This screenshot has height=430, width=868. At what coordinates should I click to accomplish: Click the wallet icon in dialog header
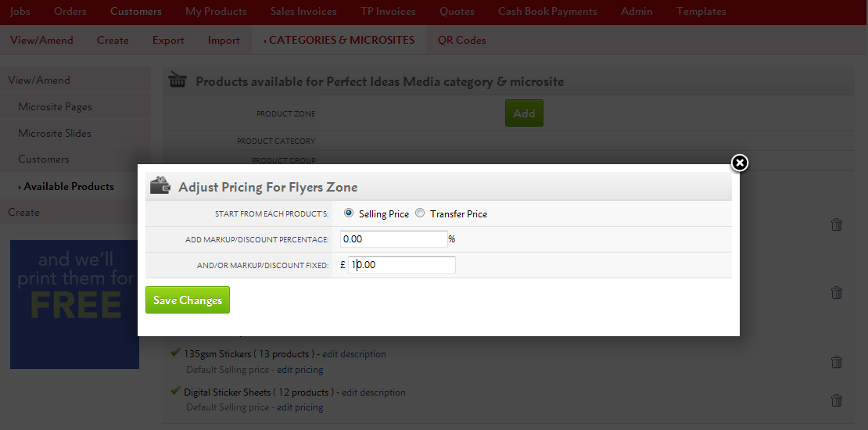pyautogui.click(x=160, y=186)
